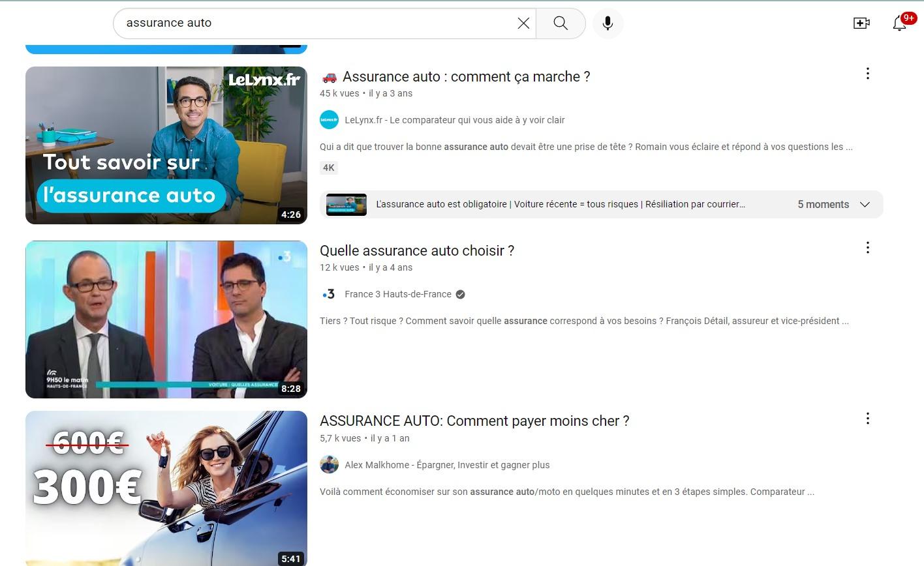924x566 pixels.
Task: Click the 8:28 duration label
Action: coord(291,389)
